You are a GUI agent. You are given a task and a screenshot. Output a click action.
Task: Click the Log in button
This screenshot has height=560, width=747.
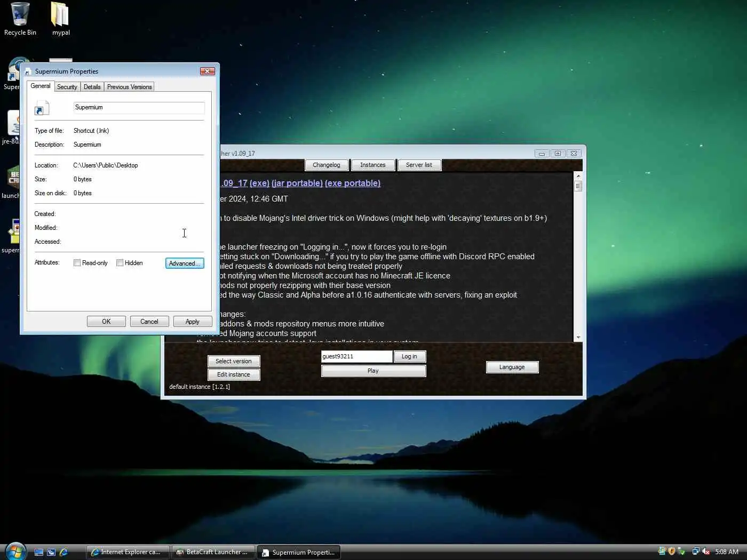(x=409, y=356)
